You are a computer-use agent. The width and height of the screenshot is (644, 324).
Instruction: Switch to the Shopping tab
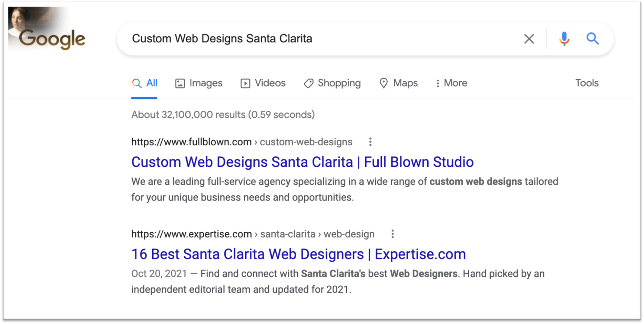click(332, 83)
